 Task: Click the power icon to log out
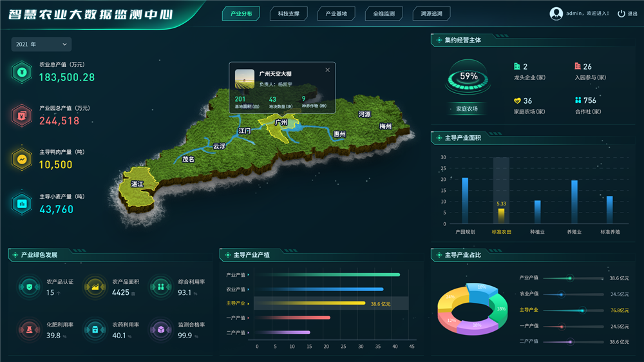(621, 14)
